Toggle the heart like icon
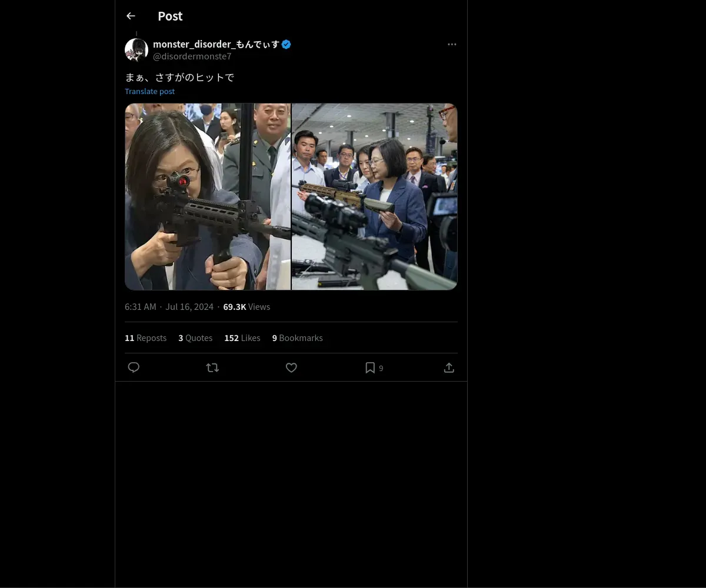This screenshot has width=706, height=588. pyautogui.click(x=291, y=367)
